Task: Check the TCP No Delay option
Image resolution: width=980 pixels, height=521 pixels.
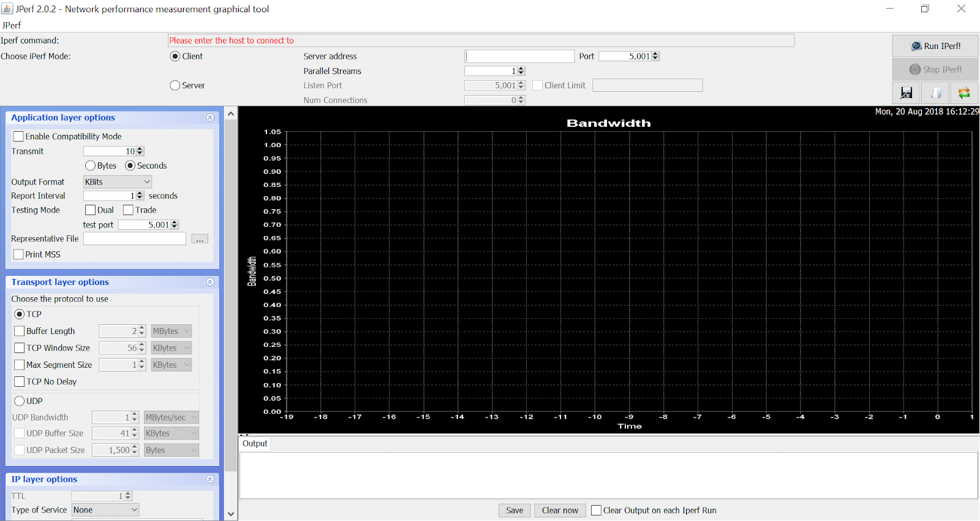Action: click(20, 382)
